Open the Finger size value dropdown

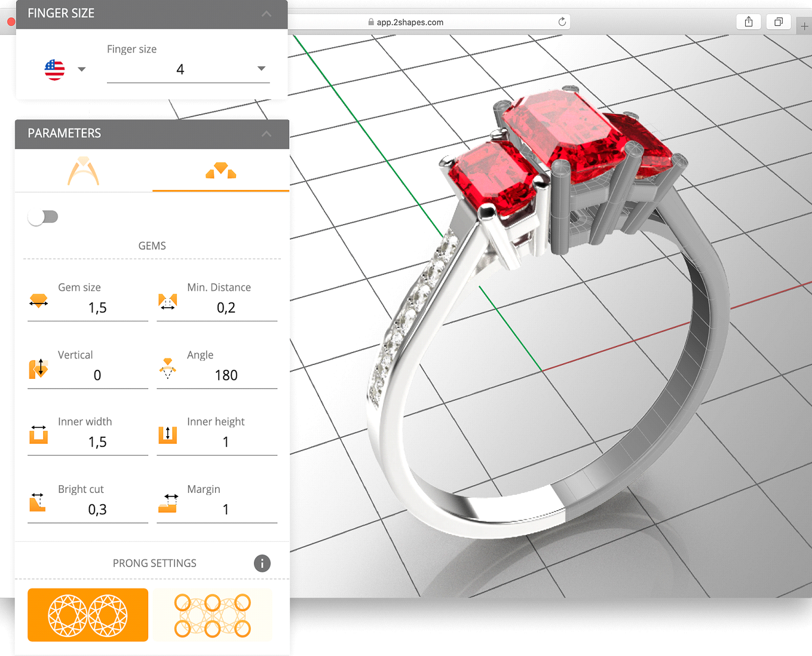click(x=261, y=69)
